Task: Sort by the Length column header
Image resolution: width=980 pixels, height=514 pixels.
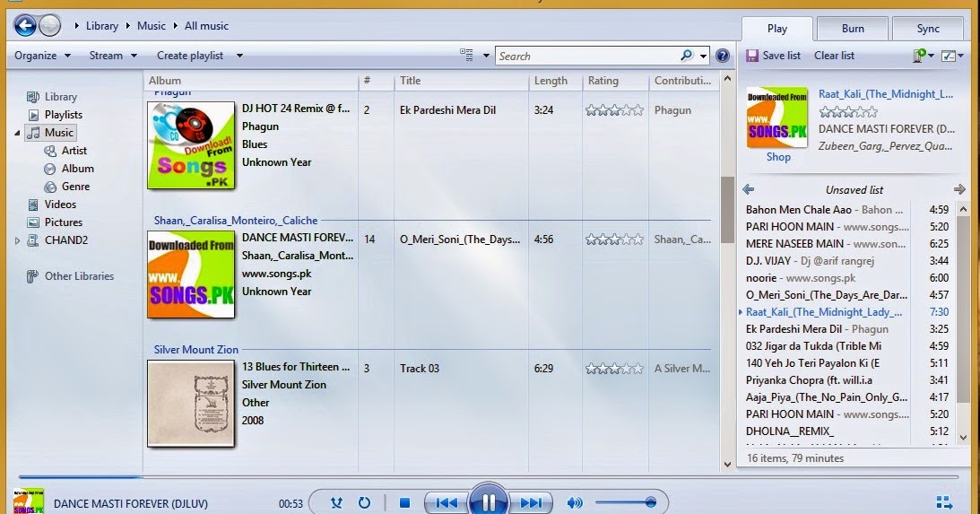Action: coord(555,81)
